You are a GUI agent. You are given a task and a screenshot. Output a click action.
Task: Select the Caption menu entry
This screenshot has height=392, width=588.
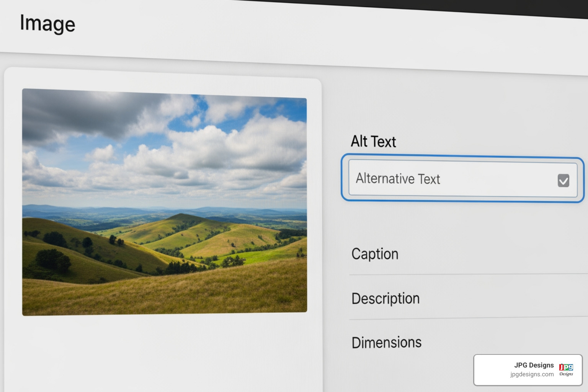(375, 254)
